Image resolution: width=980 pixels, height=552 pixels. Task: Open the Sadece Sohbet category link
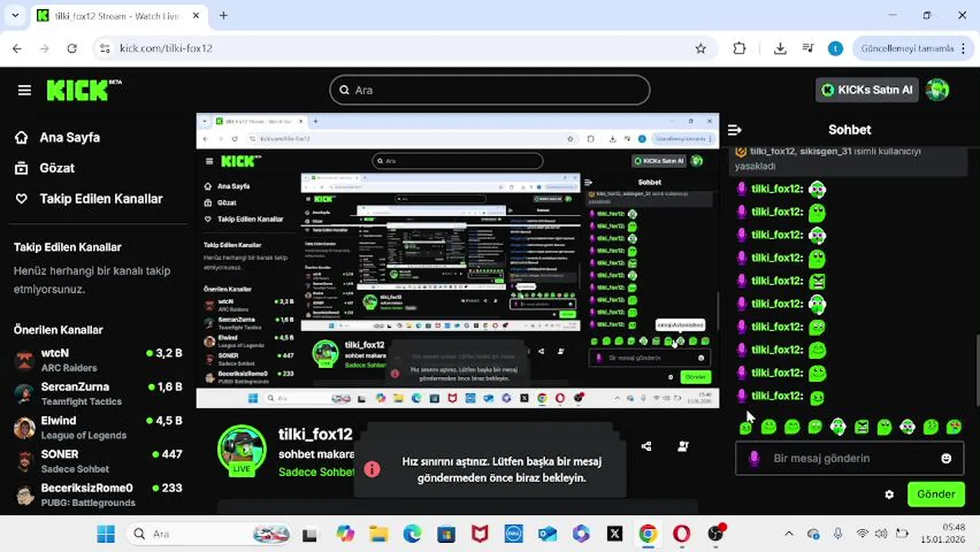pos(316,472)
